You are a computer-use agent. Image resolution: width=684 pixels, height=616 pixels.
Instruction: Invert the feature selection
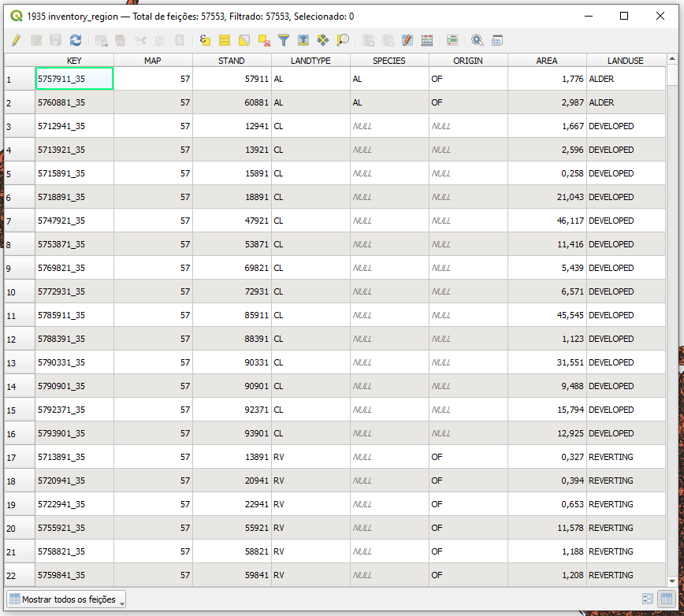click(244, 40)
